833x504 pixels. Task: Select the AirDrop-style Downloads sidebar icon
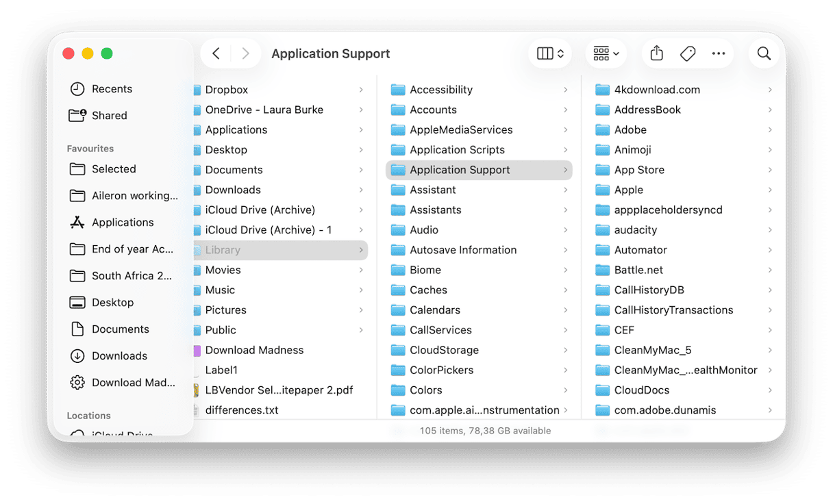tap(120, 355)
